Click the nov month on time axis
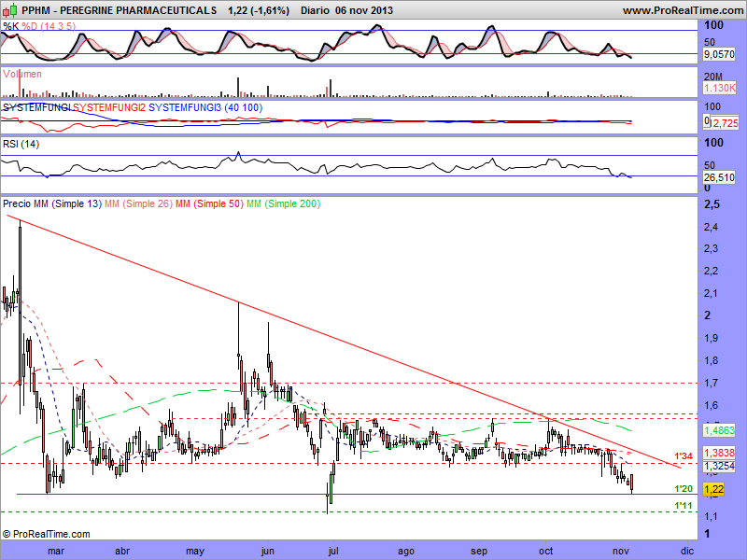The image size is (747, 560). [x=620, y=551]
